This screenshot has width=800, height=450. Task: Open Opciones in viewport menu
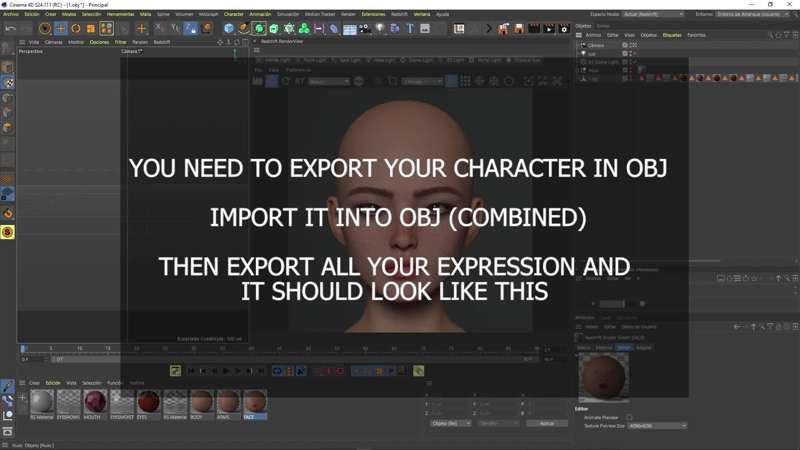[x=99, y=42]
